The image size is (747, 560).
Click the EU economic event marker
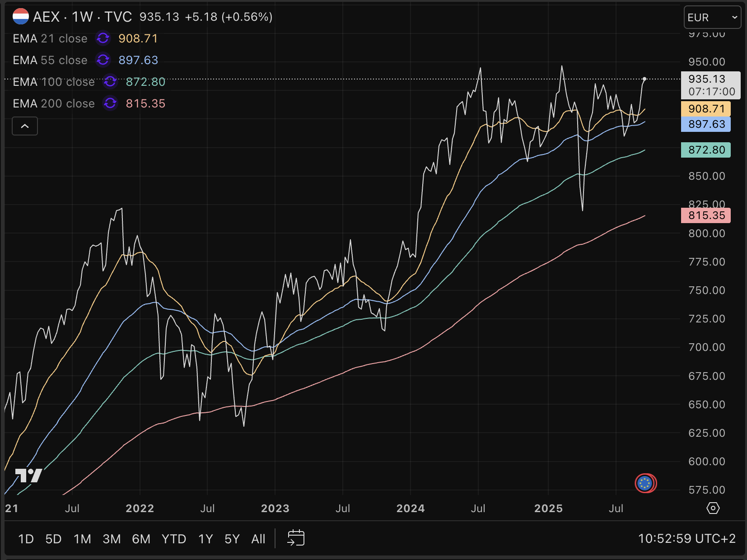[645, 483]
